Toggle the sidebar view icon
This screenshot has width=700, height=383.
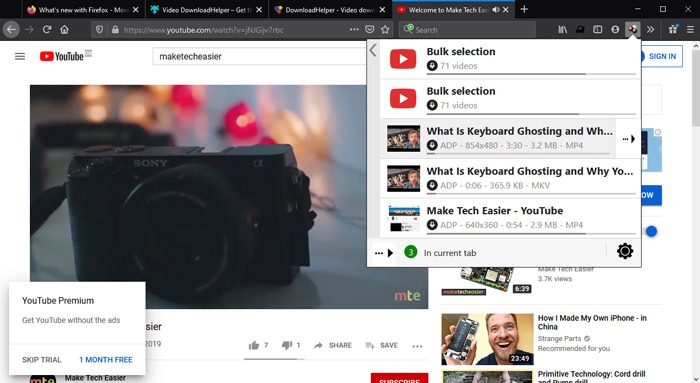tap(597, 29)
